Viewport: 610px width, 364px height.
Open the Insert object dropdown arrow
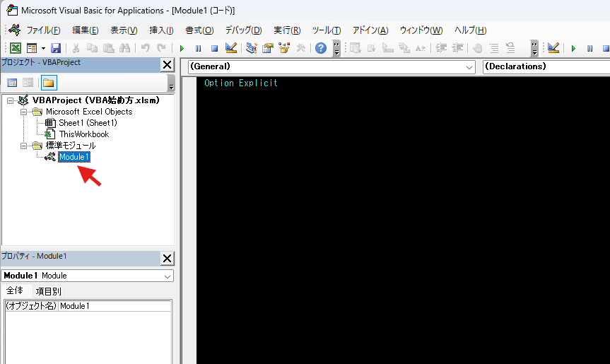(43, 48)
